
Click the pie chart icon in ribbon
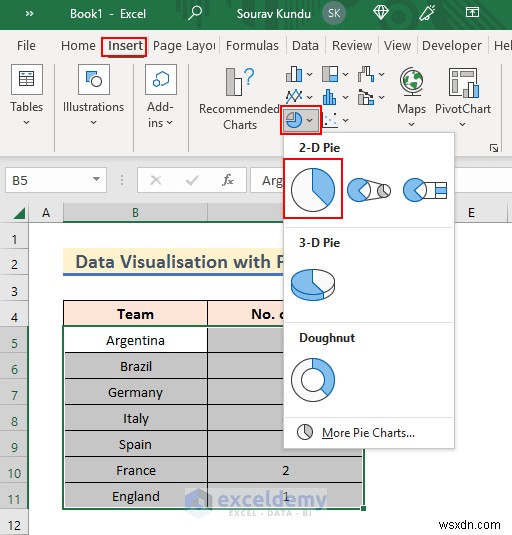pos(294,120)
